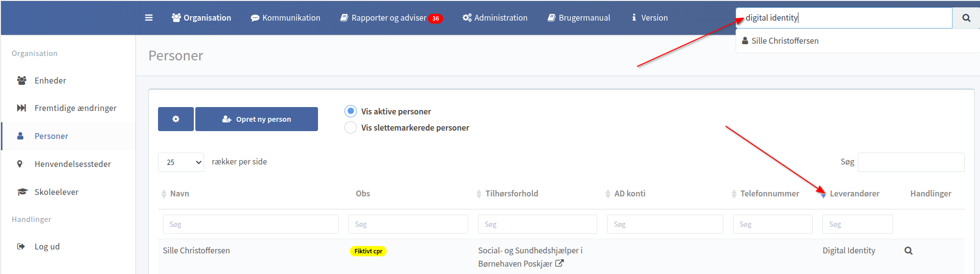The width and height of the screenshot is (980, 274).
Task: Click the gear settings button
Action: (176, 119)
